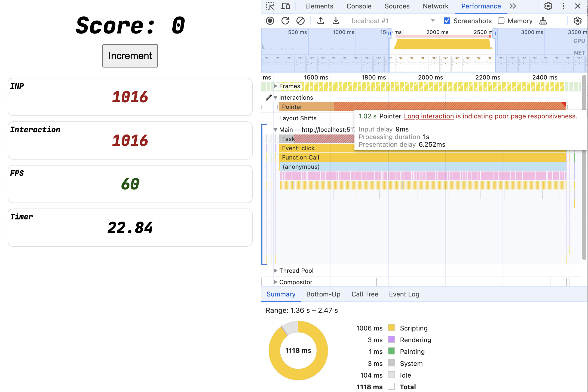Select the Bottom-Up tab
The image size is (588, 392).
click(323, 294)
